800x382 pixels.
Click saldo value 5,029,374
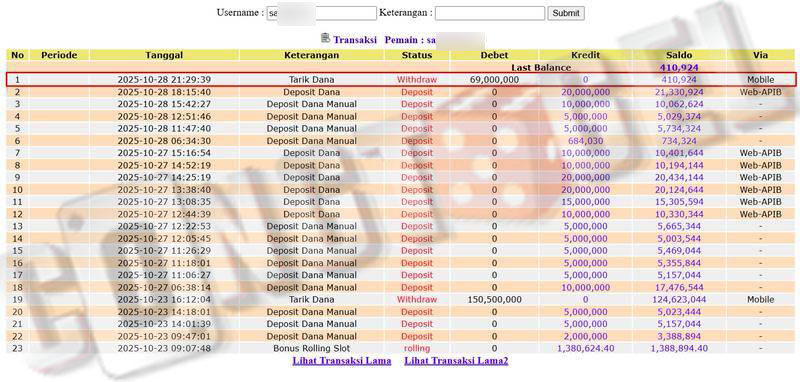click(x=679, y=116)
